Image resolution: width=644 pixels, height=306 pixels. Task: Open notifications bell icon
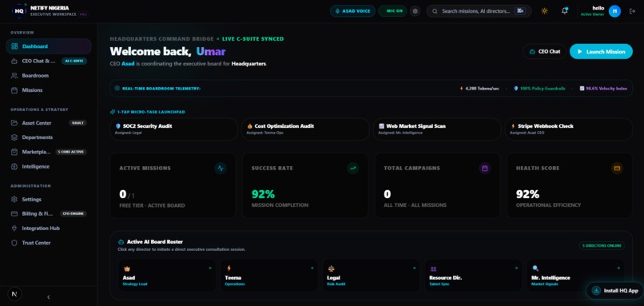(565, 11)
